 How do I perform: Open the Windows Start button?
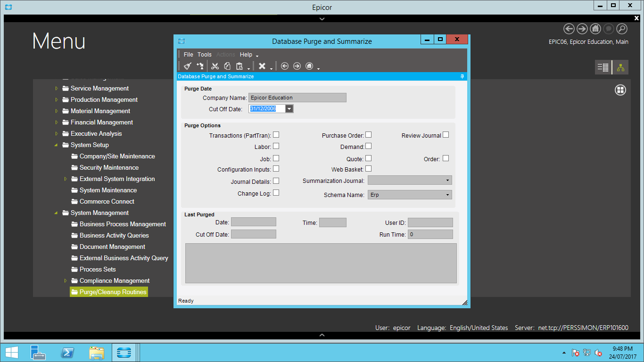point(12,353)
